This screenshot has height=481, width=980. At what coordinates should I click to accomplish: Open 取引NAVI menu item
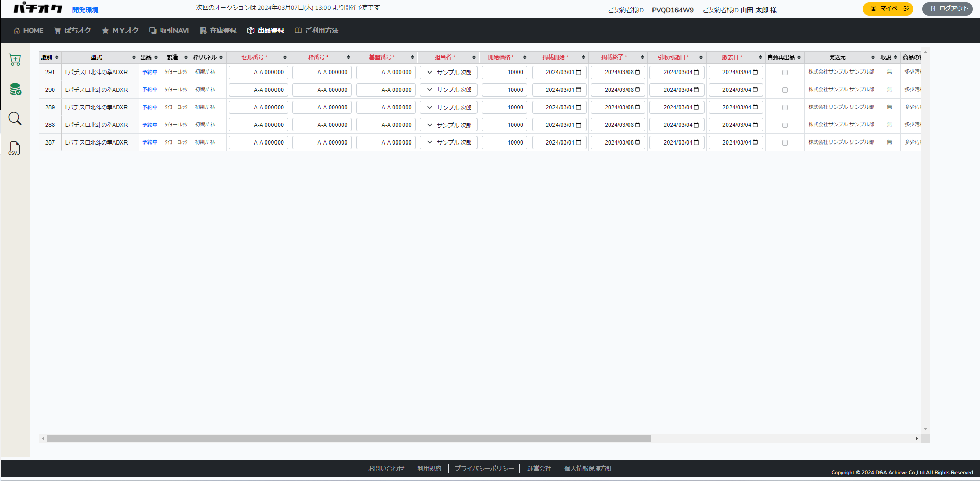coord(169,31)
